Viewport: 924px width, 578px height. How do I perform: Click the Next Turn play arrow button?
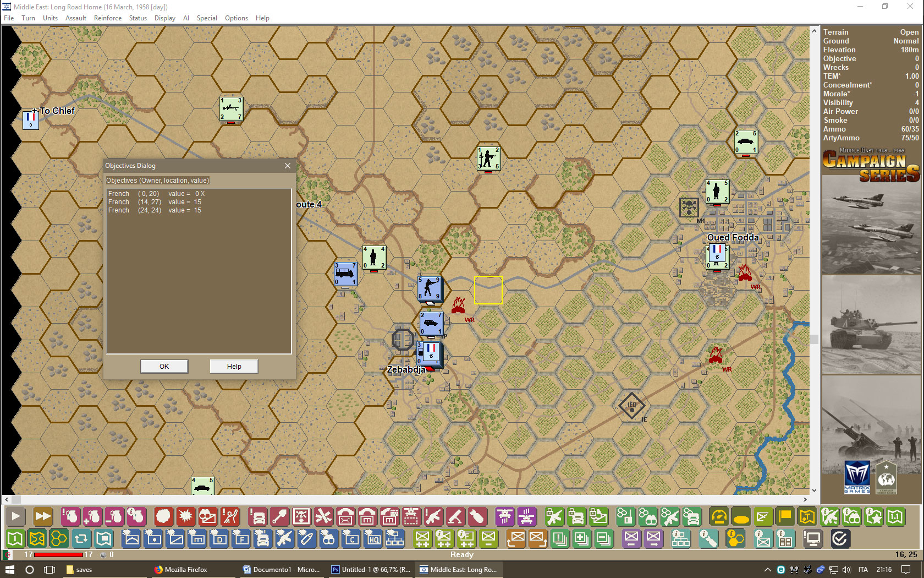point(15,516)
